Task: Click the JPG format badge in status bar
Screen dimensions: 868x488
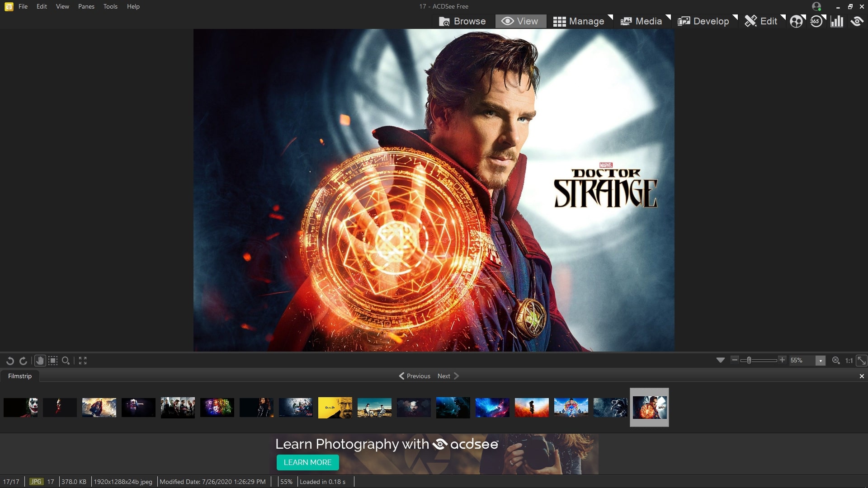Action: [36, 482]
